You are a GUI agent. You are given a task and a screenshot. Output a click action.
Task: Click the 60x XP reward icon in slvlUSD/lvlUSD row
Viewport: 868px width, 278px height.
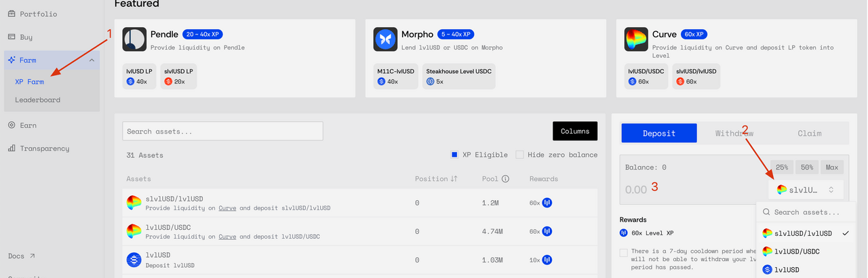[547, 203]
